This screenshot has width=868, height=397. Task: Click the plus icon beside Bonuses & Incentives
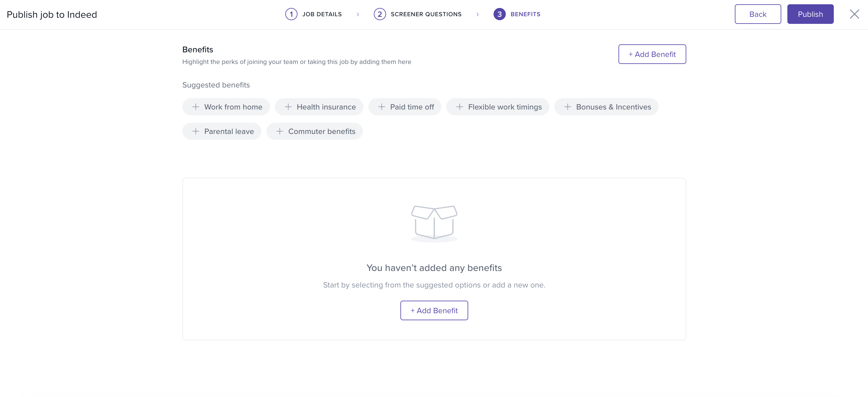(567, 107)
